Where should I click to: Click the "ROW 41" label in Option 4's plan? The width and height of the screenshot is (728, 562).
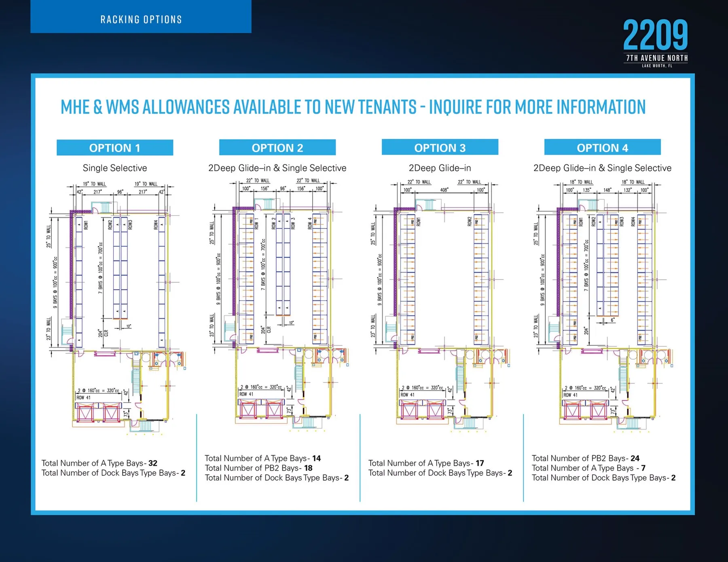(x=571, y=395)
